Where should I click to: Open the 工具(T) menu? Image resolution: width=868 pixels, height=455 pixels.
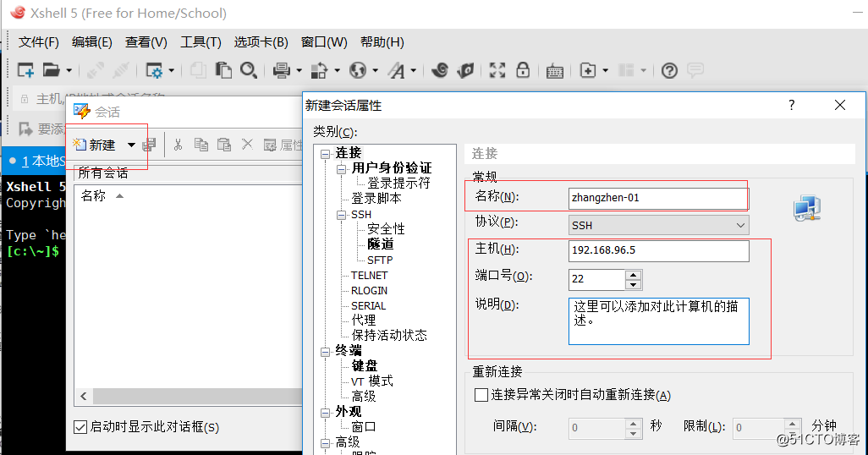201,42
